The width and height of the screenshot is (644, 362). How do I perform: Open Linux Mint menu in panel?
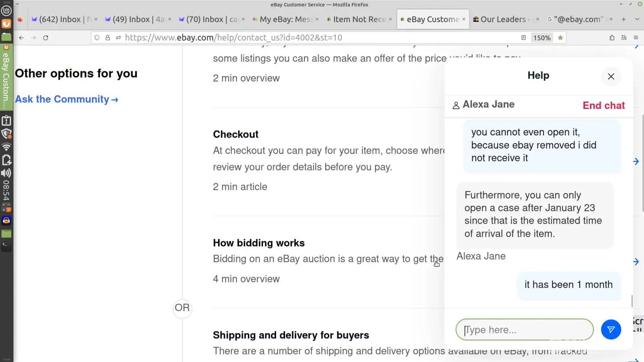[7, 11]
